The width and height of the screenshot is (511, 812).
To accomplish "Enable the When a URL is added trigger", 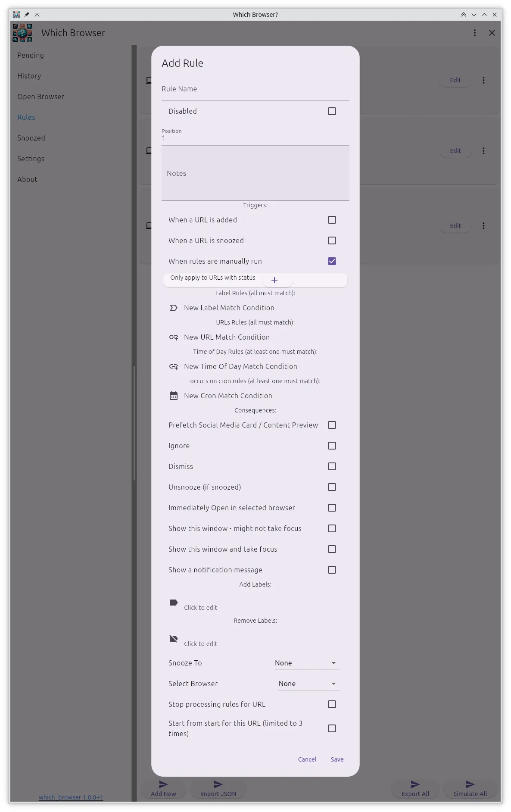I will (332, 220).
